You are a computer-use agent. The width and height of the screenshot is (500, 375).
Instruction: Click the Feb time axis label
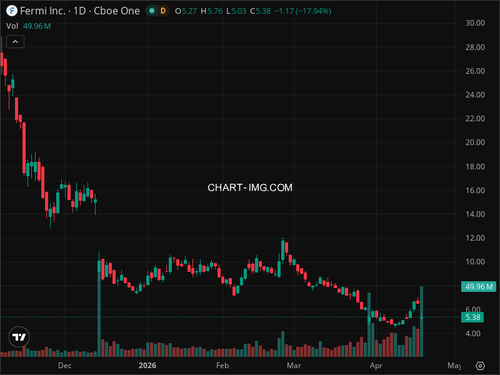pyautogui.click(x=222, y=365)
